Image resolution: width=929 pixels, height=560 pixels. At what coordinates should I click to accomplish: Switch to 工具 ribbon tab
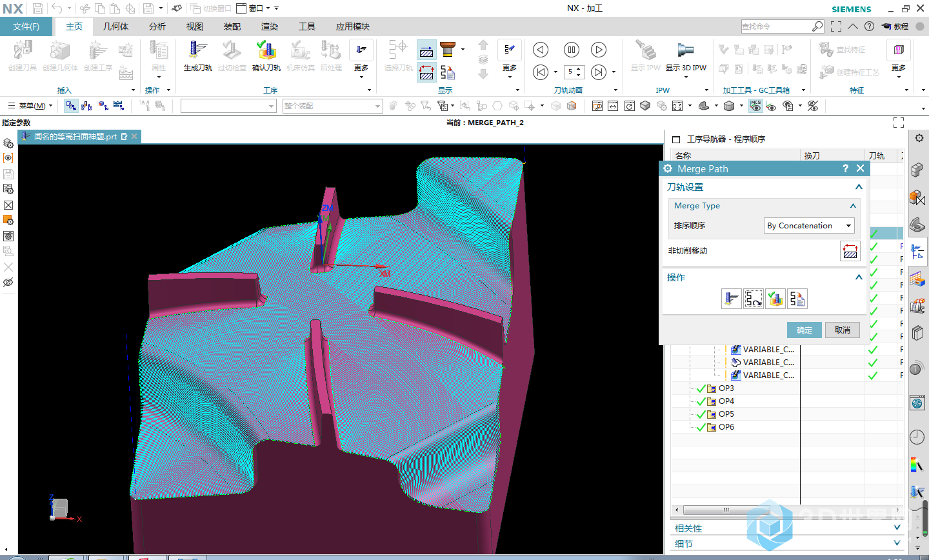[307, 26]
